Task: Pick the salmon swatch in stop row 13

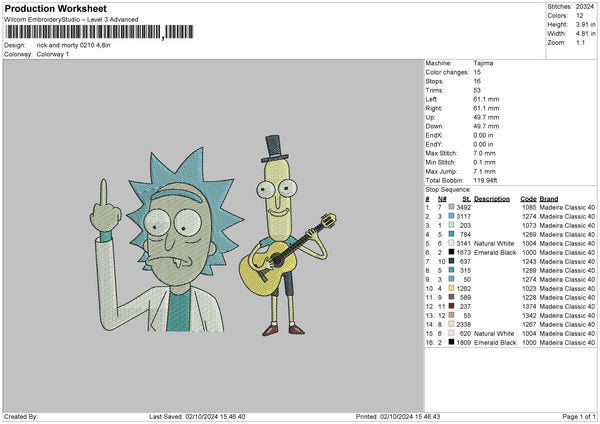Action: pyautogui.click(x=451, y=315)
